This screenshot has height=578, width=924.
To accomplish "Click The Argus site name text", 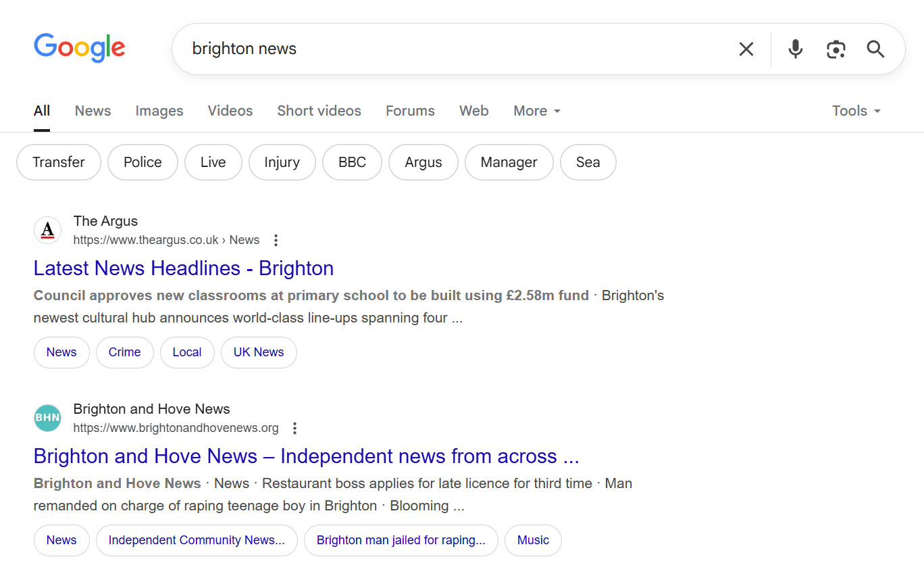I will [105, 221].
